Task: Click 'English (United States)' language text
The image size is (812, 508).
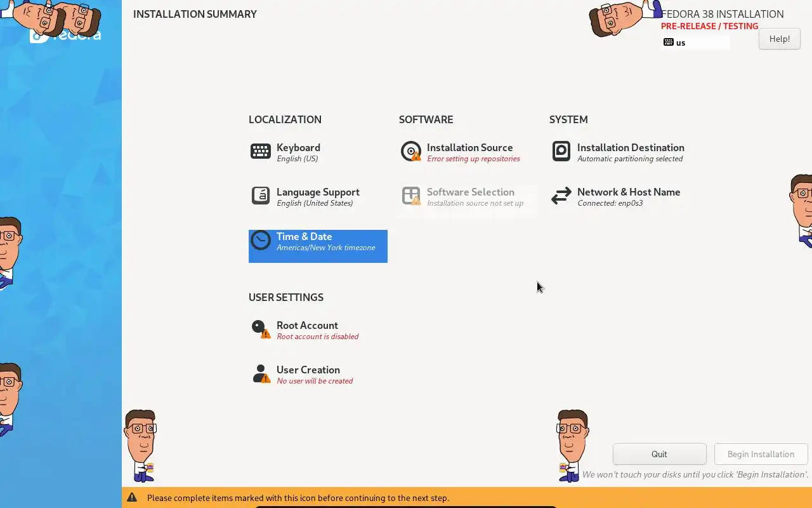Action: click(x=315, y=203)
